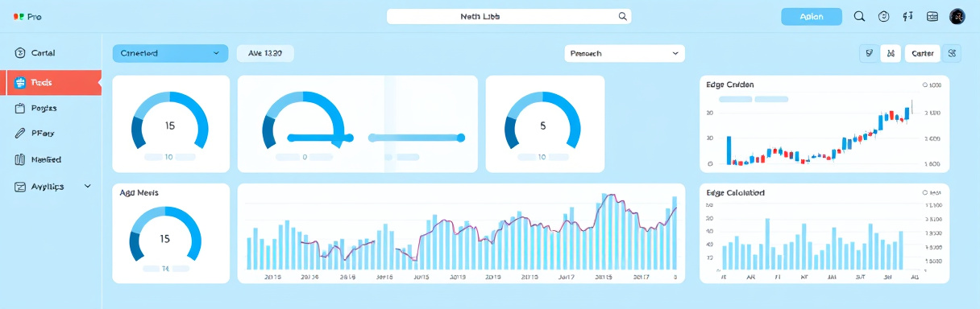Viewport: 980px width, 309px height.
Task: Open the Pranoech dropdown
Action: point(625,53)
